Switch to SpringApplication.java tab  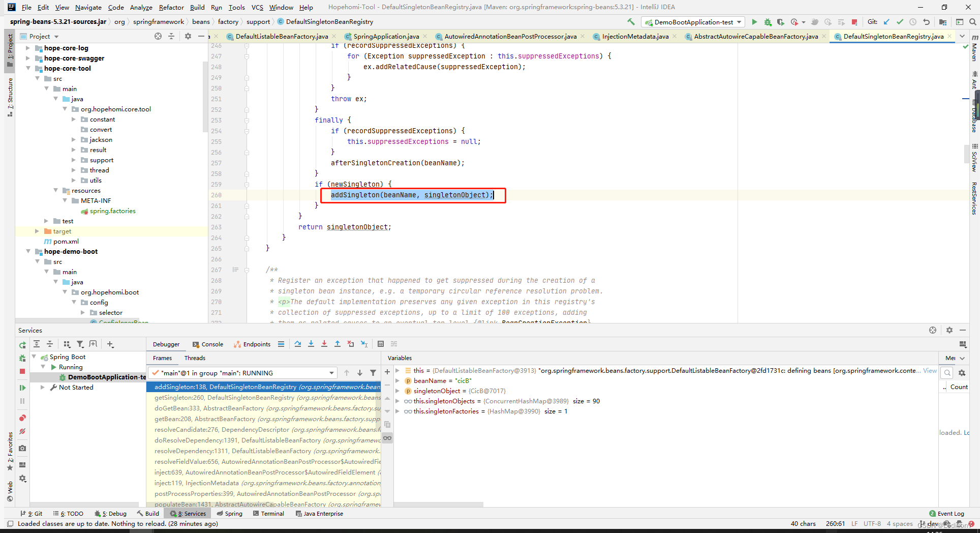[386, 36]
